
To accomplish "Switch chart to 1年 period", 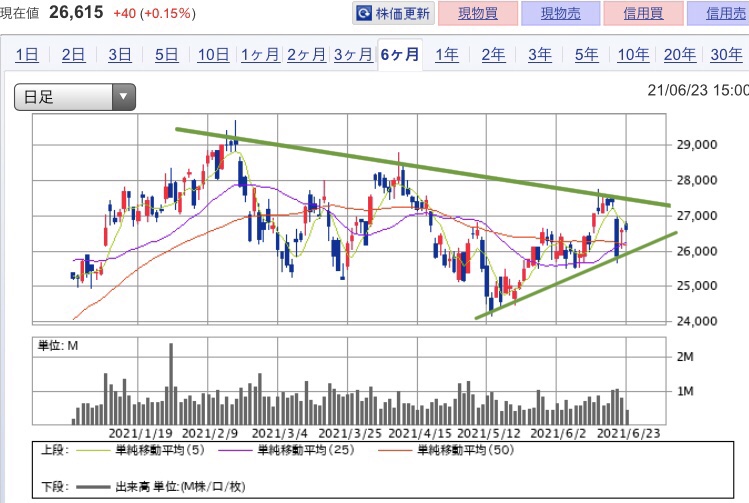I will click(x=447, y=55).
